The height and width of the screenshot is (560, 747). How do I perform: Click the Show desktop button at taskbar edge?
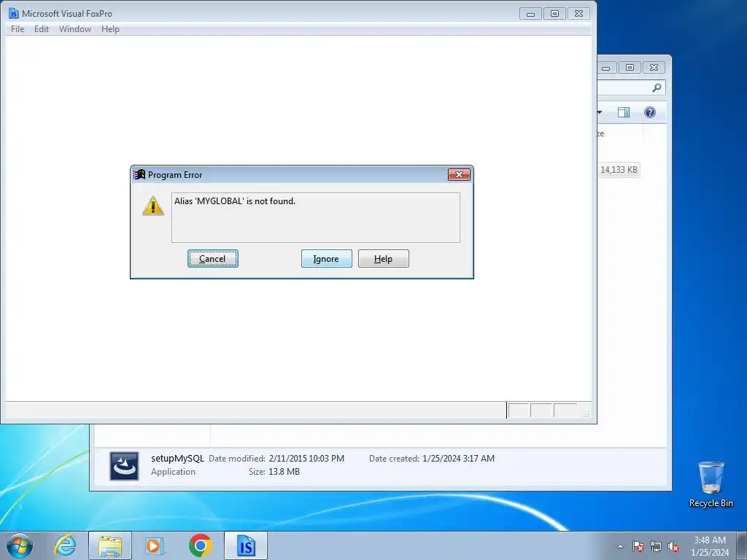pos(742,545)
